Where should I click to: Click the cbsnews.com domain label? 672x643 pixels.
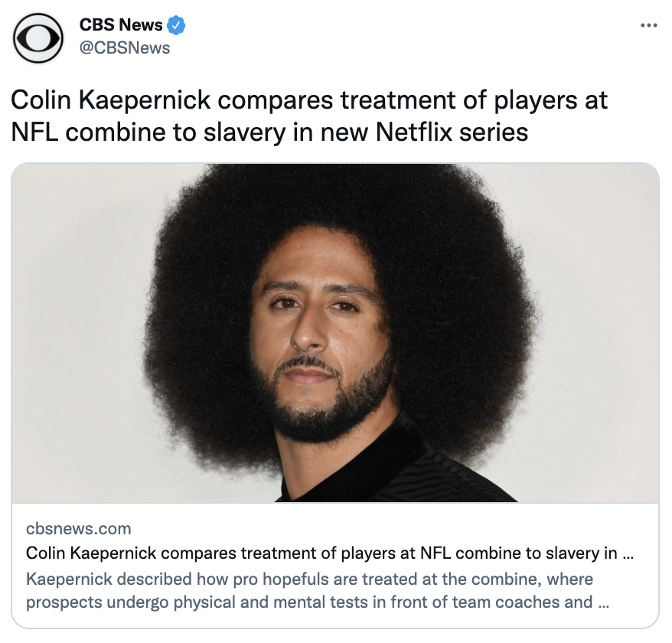(79, 528)
